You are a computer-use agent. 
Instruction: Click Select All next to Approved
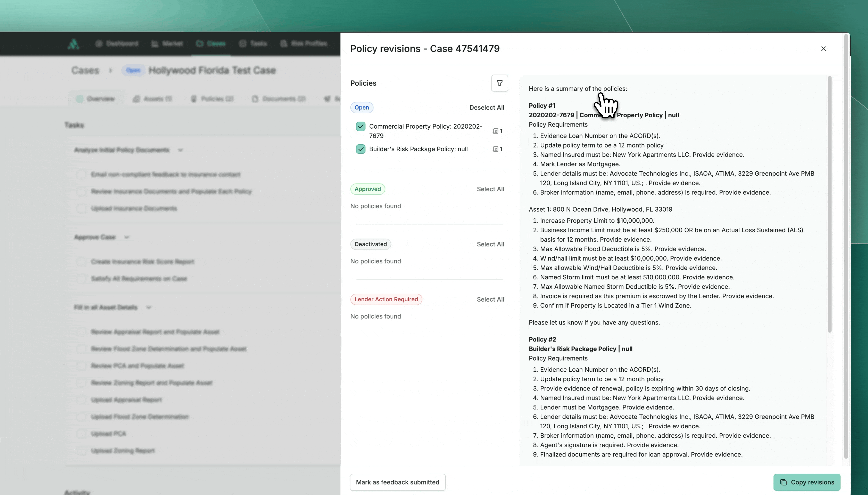490,189
